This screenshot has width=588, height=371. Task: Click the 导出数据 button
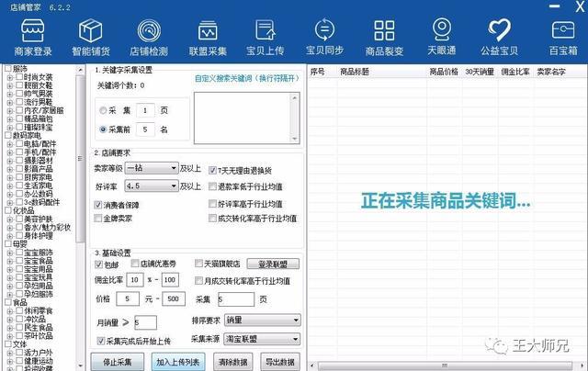pyautogui.click(x=280, y=362)
